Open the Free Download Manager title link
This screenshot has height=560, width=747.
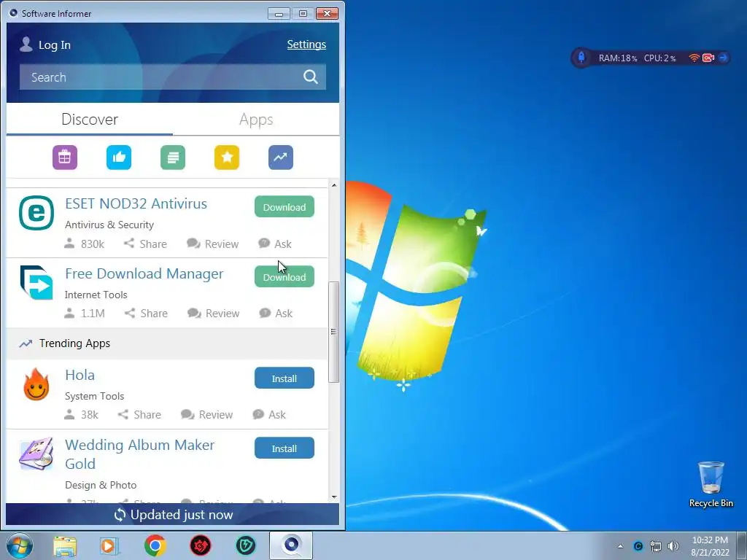[x=144, y=274]
